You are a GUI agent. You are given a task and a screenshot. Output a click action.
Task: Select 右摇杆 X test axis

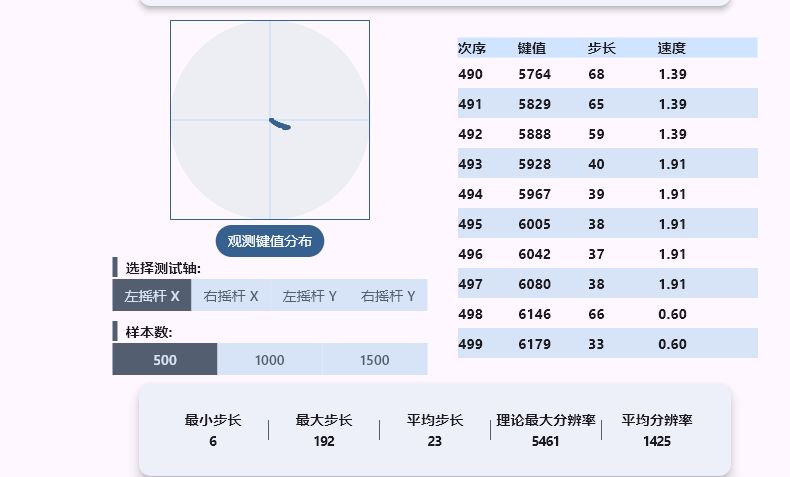231,296
